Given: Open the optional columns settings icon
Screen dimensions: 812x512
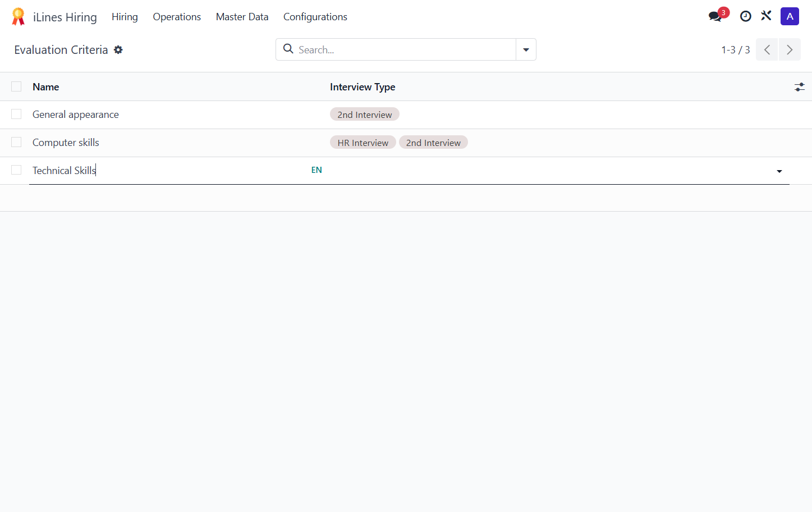Looking at the screenshot, I should point(799,87).
